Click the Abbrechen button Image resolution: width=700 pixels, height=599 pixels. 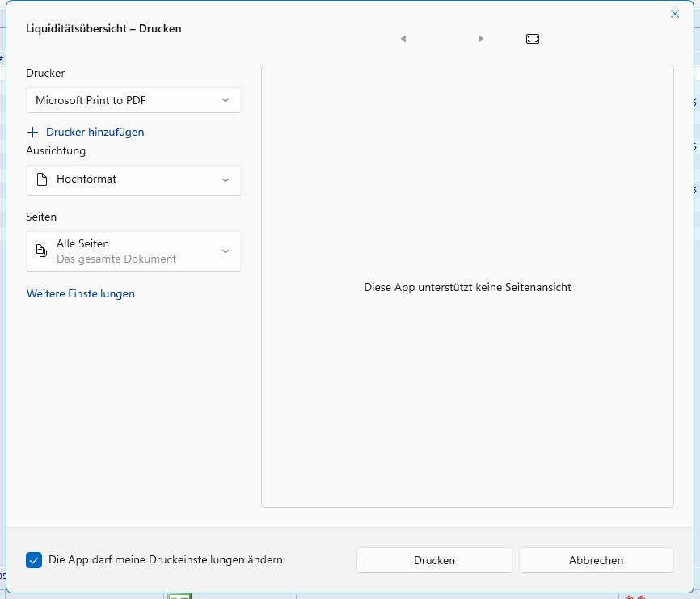[596, 560]
